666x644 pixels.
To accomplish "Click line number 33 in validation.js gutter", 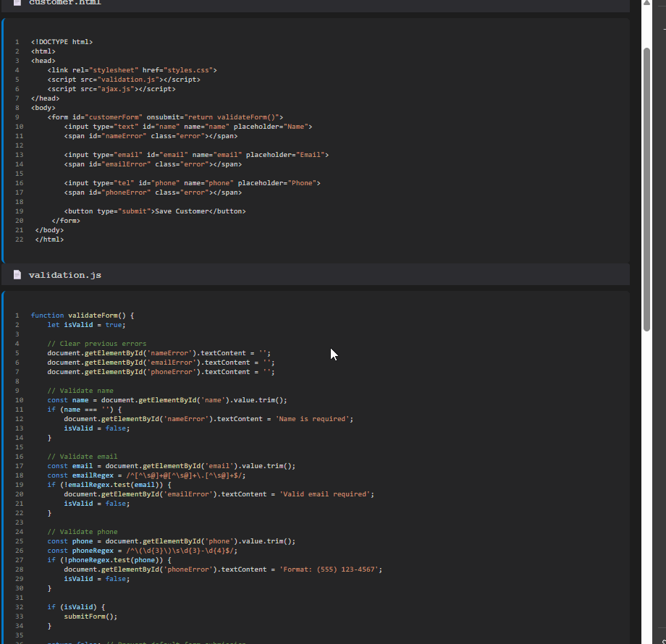I will point(19,617).
